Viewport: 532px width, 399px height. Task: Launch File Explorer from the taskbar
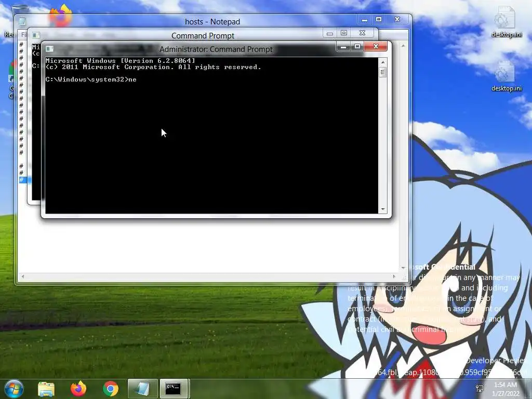pos(46,389)
